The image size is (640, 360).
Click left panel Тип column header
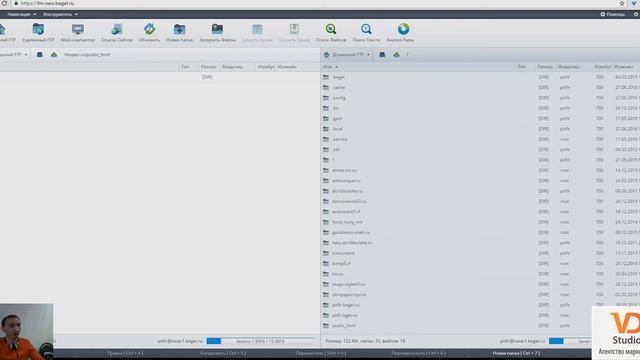pyautogui.click(x=185, y=67)
